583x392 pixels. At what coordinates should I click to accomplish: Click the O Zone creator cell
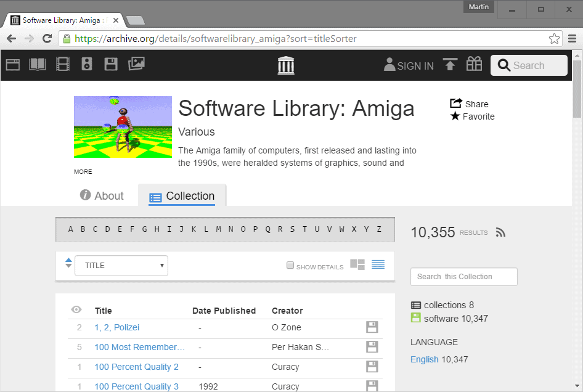point(287,327)
